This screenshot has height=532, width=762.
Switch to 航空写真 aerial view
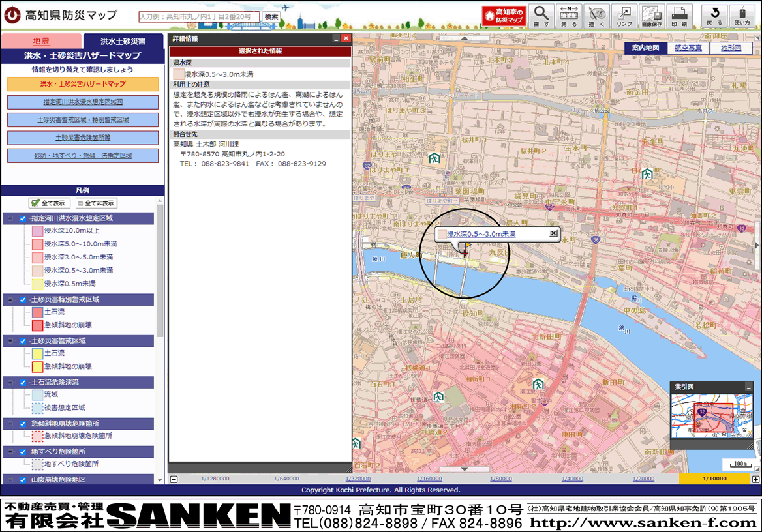(x=688, y=48)
